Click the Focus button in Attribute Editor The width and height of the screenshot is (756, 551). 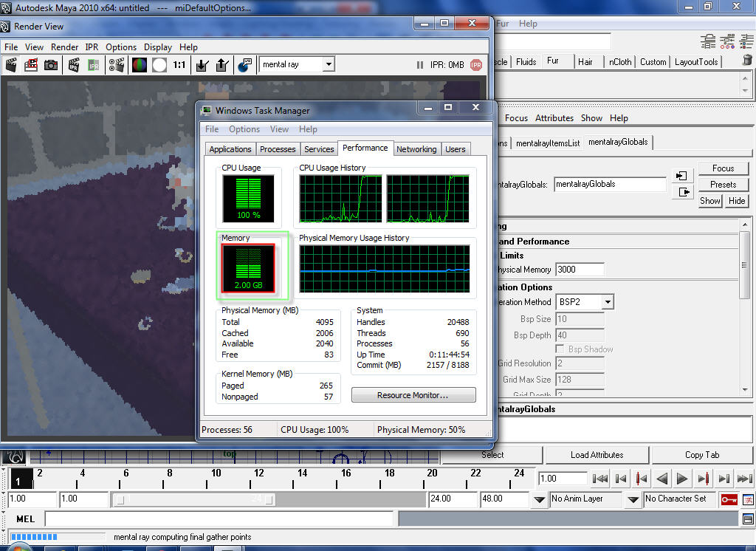(724, 168)
